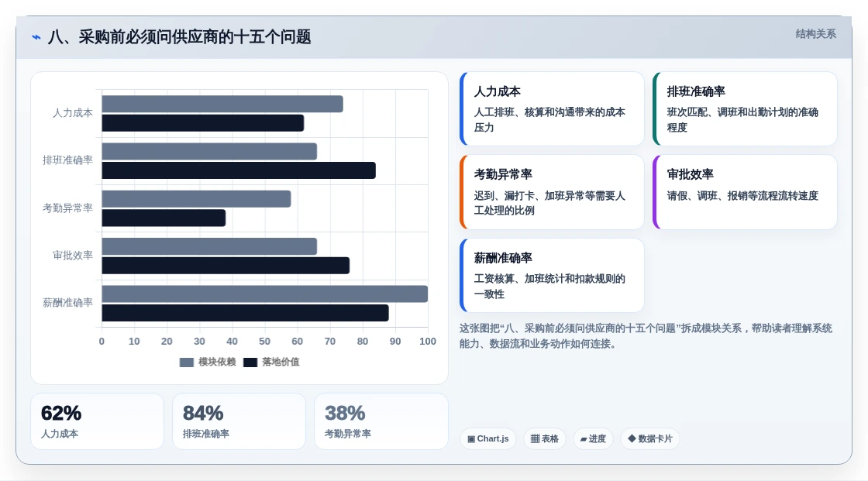Open the 考勤异常率 description card

pyautogui.click(x=552, y=192)
